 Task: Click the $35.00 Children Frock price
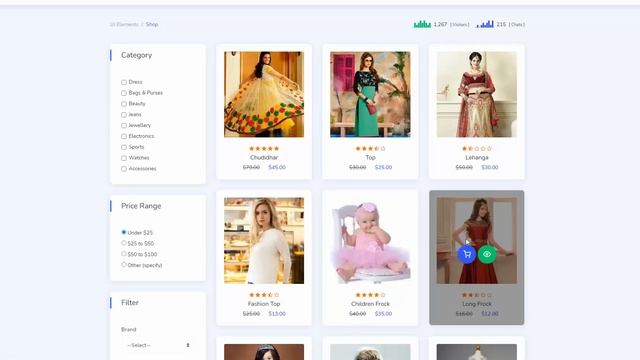(x=383, y=314)
